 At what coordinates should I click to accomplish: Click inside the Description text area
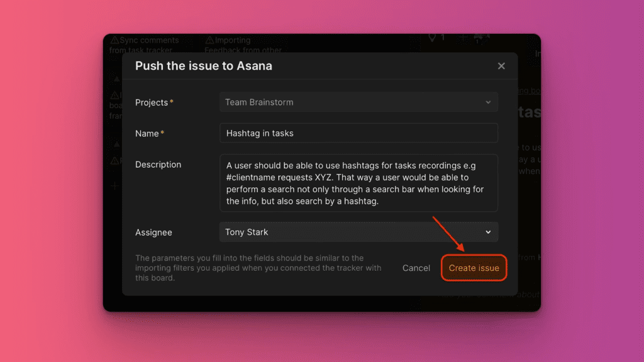(358, 183)
